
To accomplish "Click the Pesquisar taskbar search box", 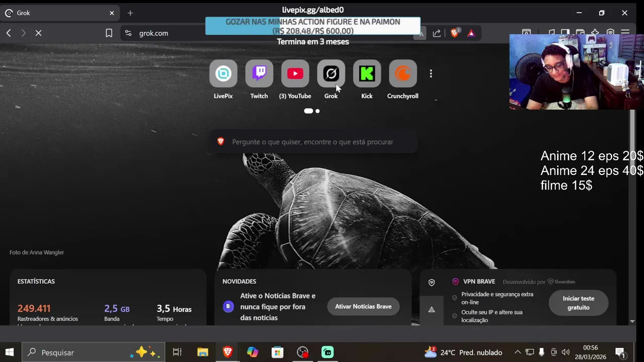I will [94, 352].
